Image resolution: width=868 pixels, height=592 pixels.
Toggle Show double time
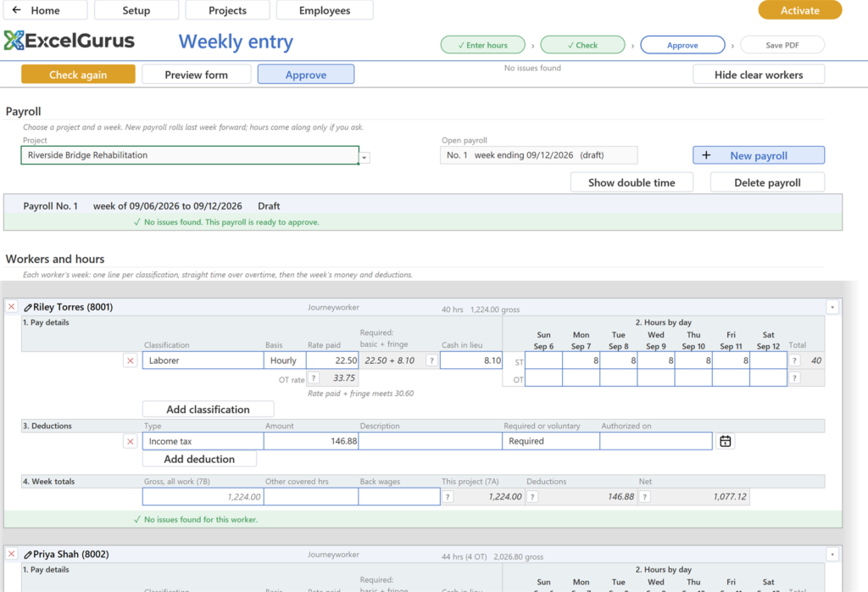632,182
